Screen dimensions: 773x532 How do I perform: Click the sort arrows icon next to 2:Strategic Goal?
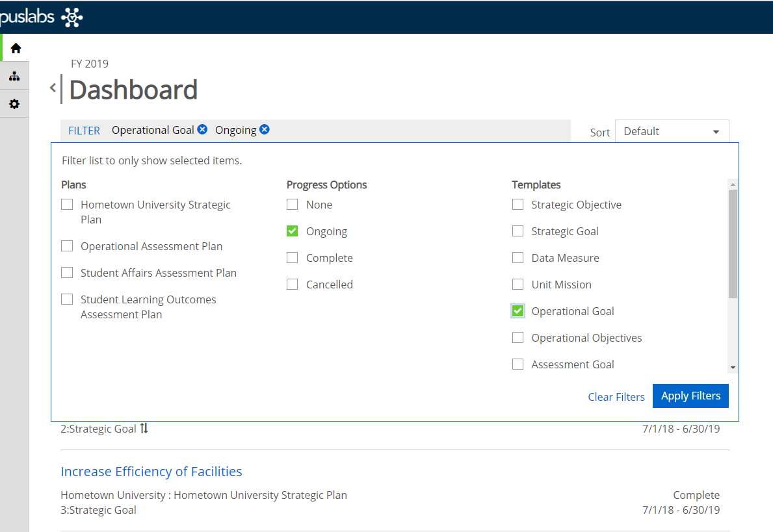pyautogui.click(x=144, y=429)
